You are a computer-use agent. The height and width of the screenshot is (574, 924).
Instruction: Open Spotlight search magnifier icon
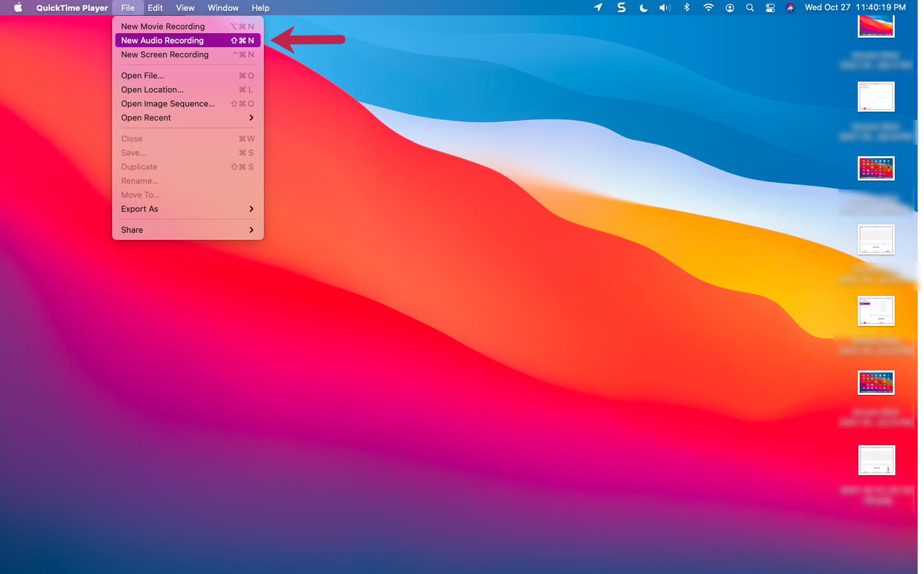(750, 8)
